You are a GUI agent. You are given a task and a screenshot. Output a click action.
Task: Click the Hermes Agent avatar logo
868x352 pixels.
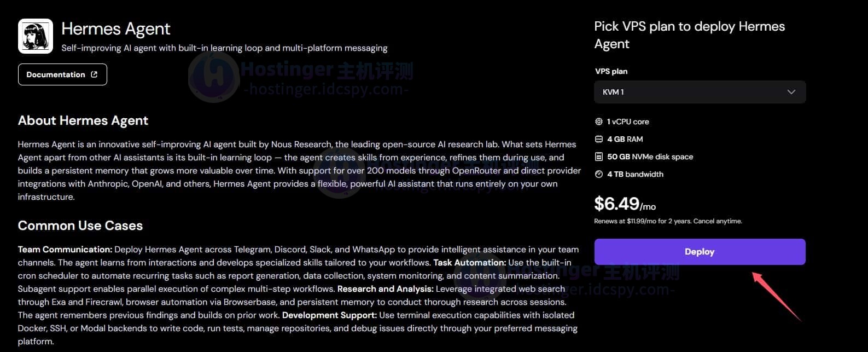[36, 36]
